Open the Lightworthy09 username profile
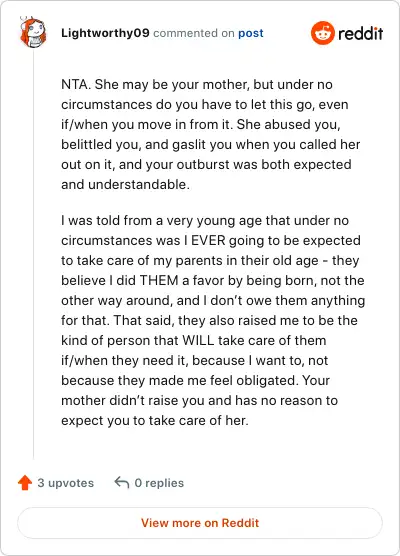This screenshot has width=400, height=556. point(105,33)
